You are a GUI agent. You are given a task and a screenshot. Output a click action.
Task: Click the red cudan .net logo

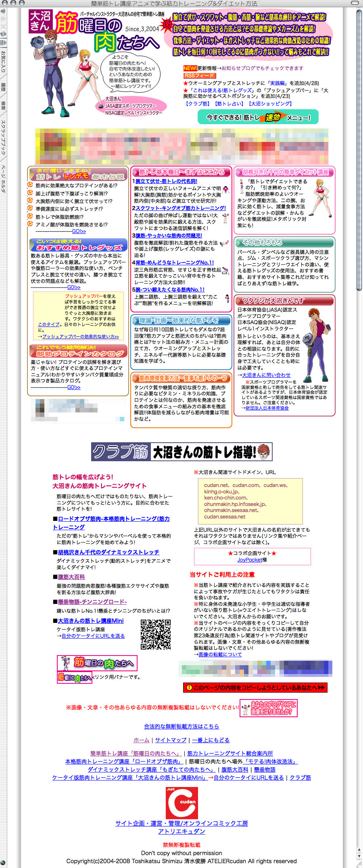182,803
